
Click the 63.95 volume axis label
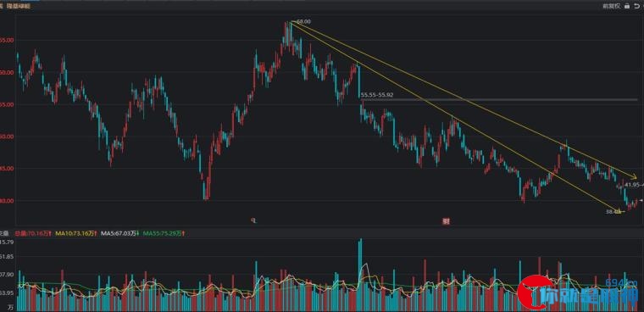click(8, 292)
